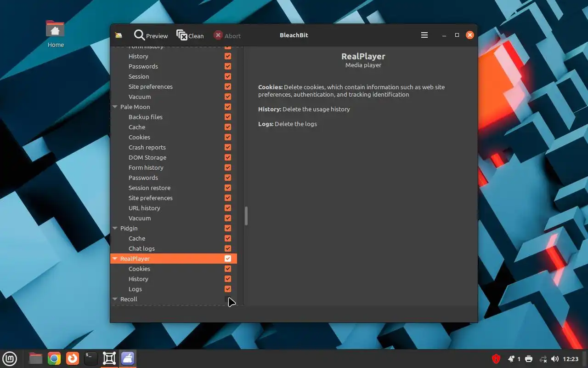The height and width of the screenshot is (368, 588).
Task: Open Home folder on desktop
Action: tap(55, 34)
